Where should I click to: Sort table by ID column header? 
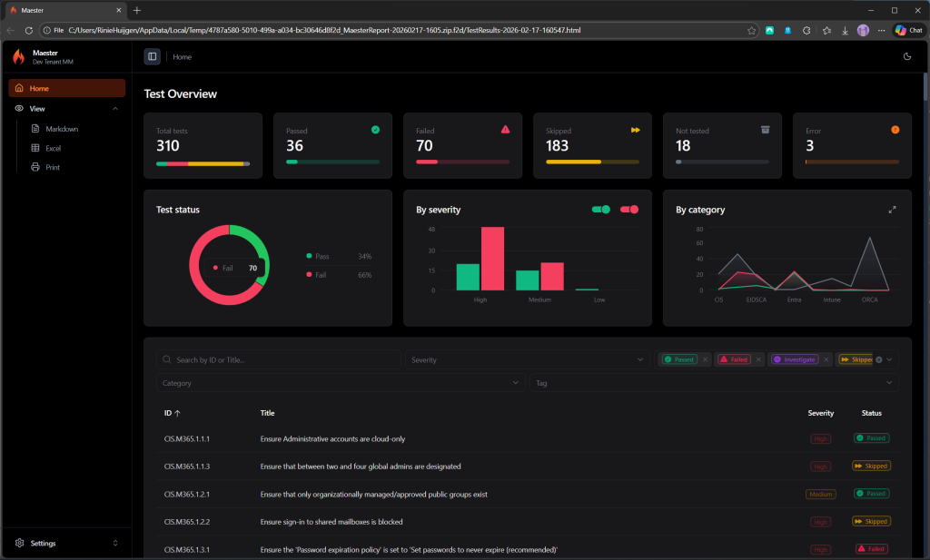pos(172,413)
